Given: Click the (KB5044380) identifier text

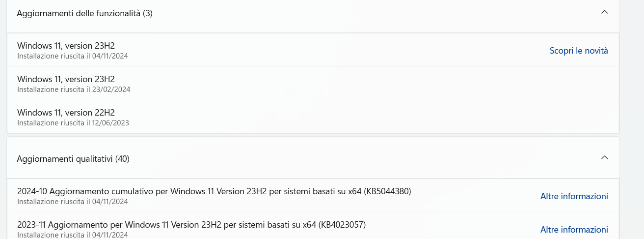Looking at the screenshot, I should coord(387,191).
